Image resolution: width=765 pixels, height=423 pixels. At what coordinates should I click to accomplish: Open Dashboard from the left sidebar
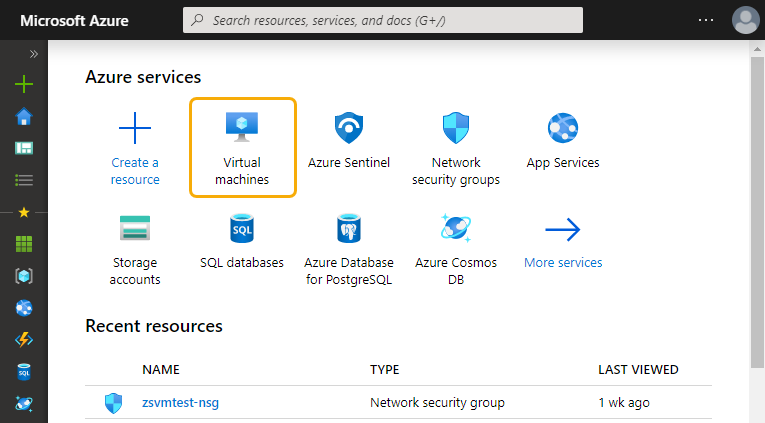[24, 149]
